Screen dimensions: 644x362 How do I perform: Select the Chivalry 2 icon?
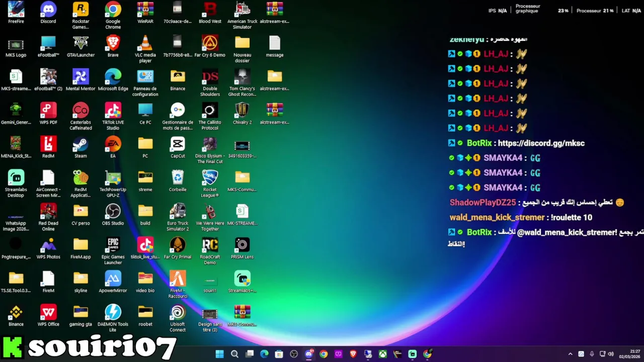(x=242, y=114)
